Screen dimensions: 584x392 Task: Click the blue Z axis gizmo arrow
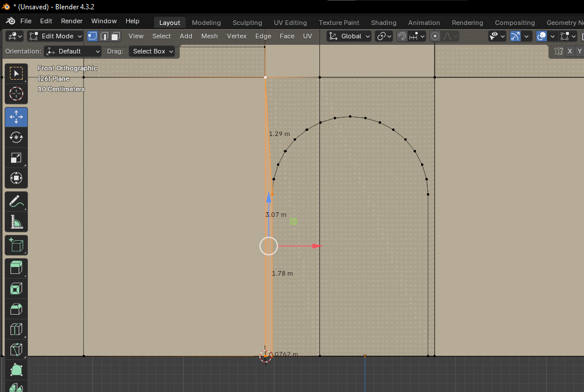tap(269, 198)
